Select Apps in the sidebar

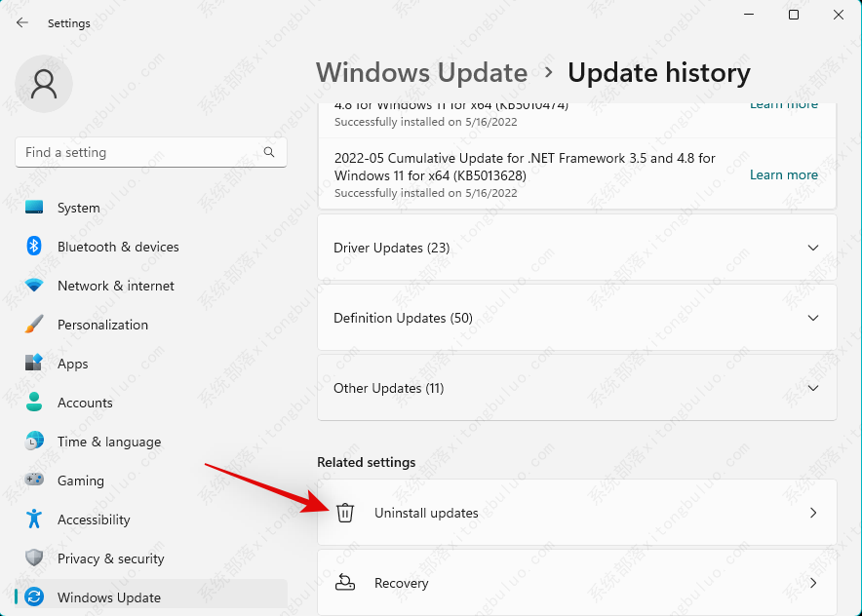click(x=72, y=364)
